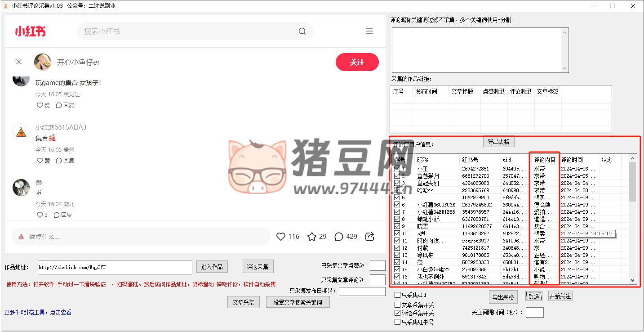The image size is (644, 332).
Task: Toggle the 文章采集开关 checkbox
Action: tap(397, 305)
